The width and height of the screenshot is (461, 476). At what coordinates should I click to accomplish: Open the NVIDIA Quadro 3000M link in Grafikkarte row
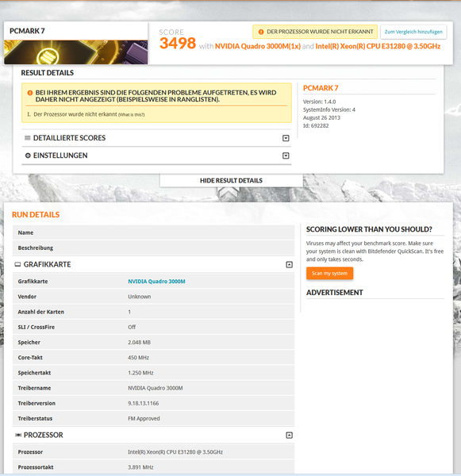pyautogui.click(x=156, y=282)
